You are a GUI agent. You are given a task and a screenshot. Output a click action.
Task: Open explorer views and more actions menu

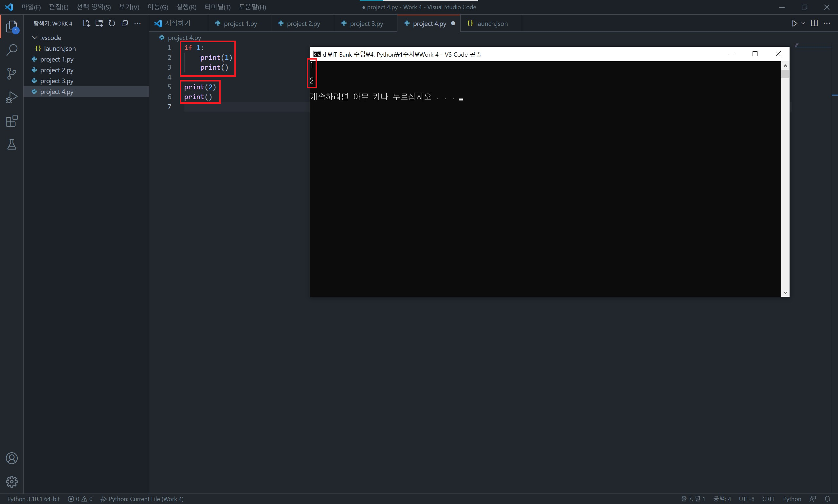(137, 23)
